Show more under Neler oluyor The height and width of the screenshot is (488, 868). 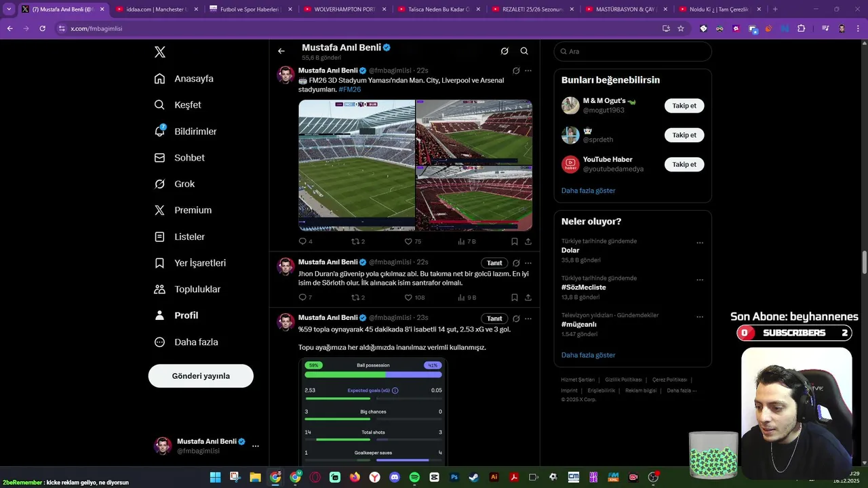[x=588, y=355]
